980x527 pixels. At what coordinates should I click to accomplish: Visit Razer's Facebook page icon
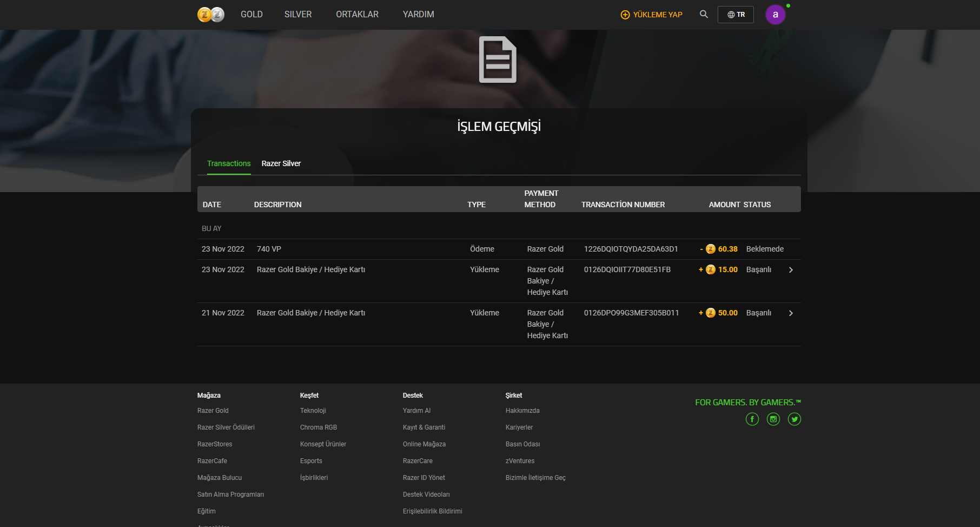click(x=752, y=419)
